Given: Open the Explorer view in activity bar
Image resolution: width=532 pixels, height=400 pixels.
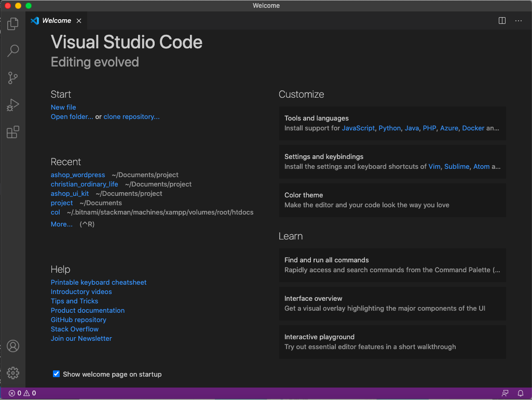Looking at the screenshot, I should coord(13,24).
